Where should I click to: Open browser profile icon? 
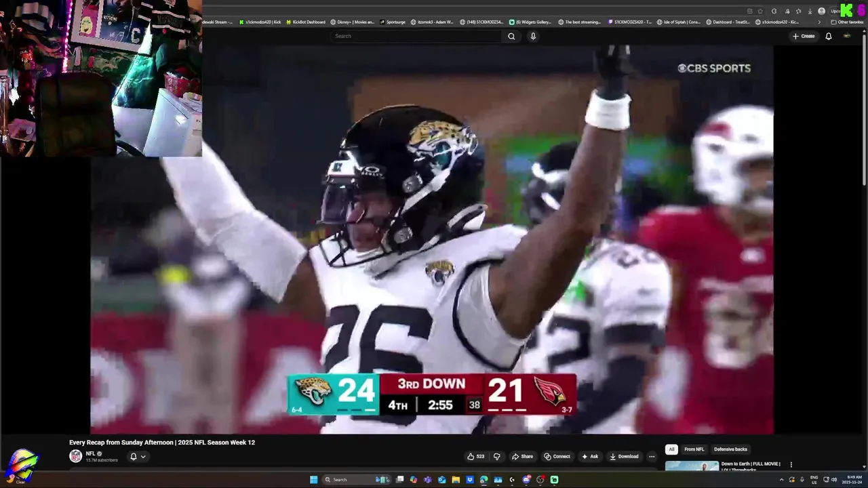click(x=821, y=11)
